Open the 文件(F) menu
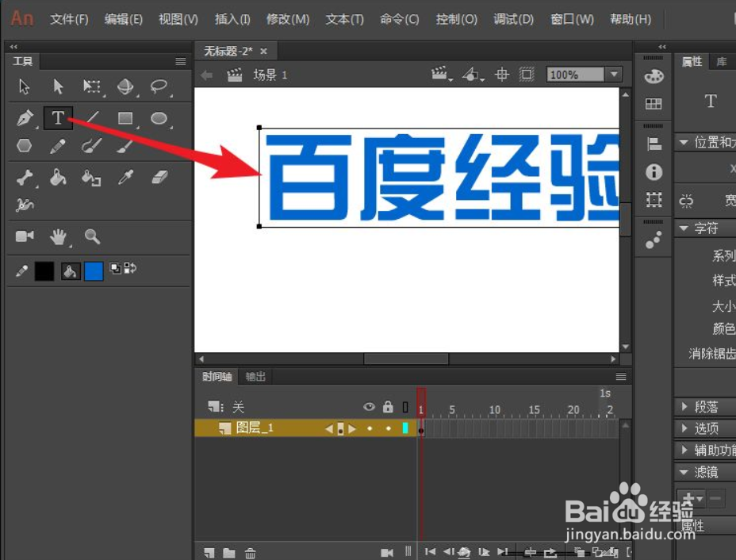Image resolution: width=736 pixels, height=560 pixels. coord(69,19)
